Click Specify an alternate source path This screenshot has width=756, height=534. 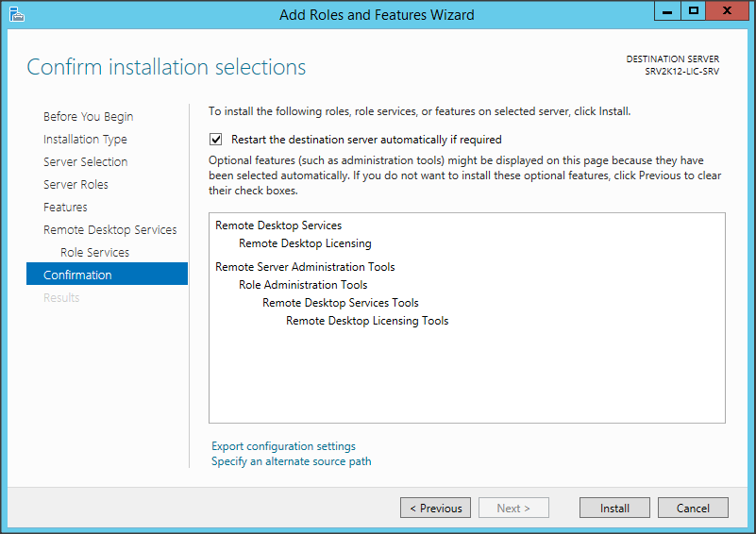(x=291, y=461)
